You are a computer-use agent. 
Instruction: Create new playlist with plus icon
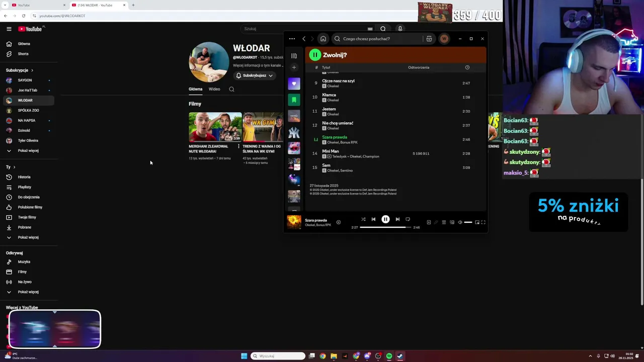294,67
